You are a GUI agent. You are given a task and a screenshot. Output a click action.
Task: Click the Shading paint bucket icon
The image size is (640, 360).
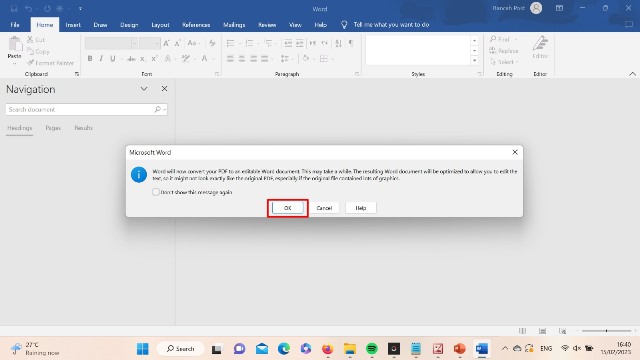click(x=305, y=59)
